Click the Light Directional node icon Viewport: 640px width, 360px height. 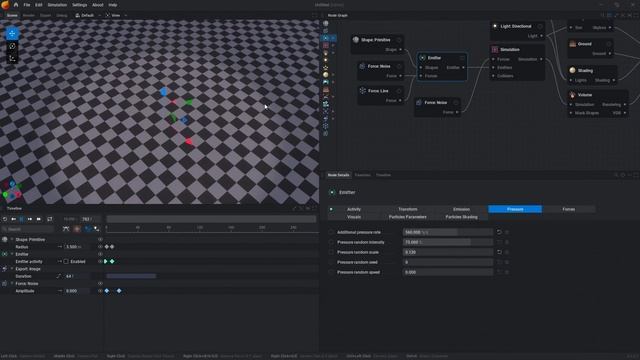[x=495, y=26]
